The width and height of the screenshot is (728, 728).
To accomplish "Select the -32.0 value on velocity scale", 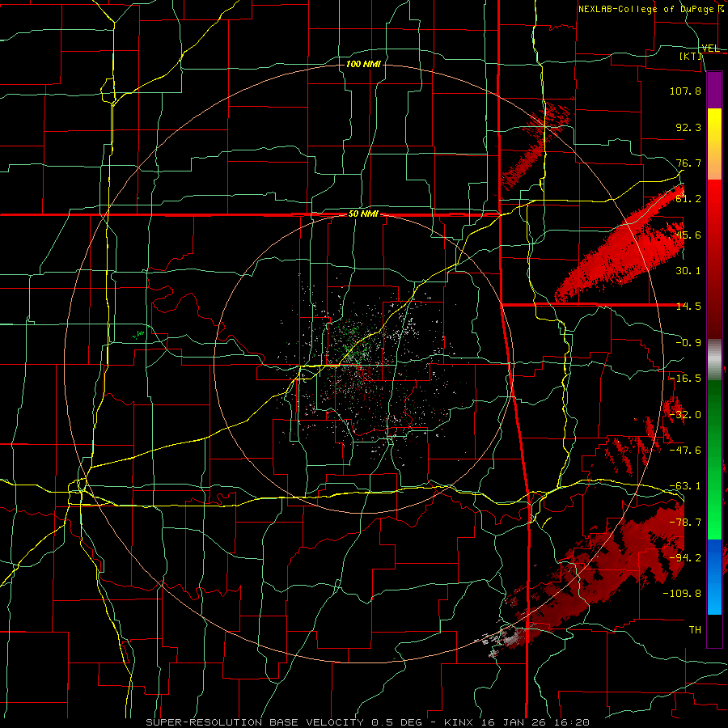I will [x=685, y=415].
